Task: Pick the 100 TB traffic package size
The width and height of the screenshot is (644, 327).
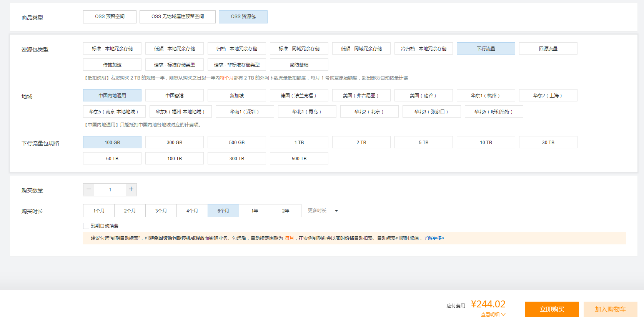Action: click(x=175, y=158)
